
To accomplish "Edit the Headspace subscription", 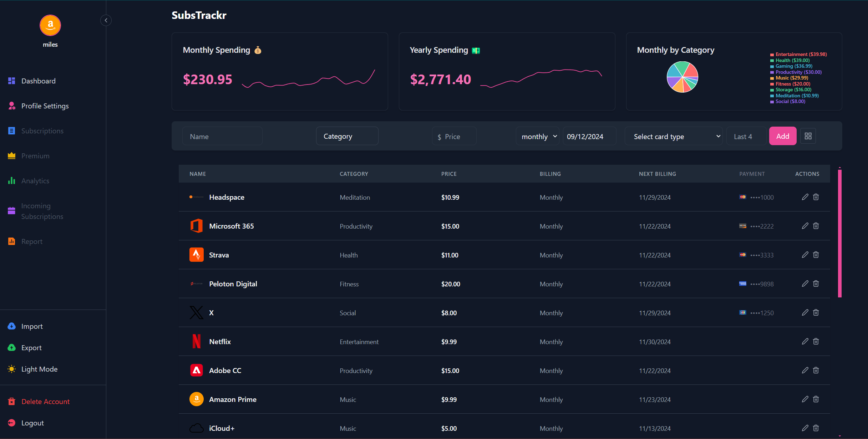I will click(x=805, y=197).
